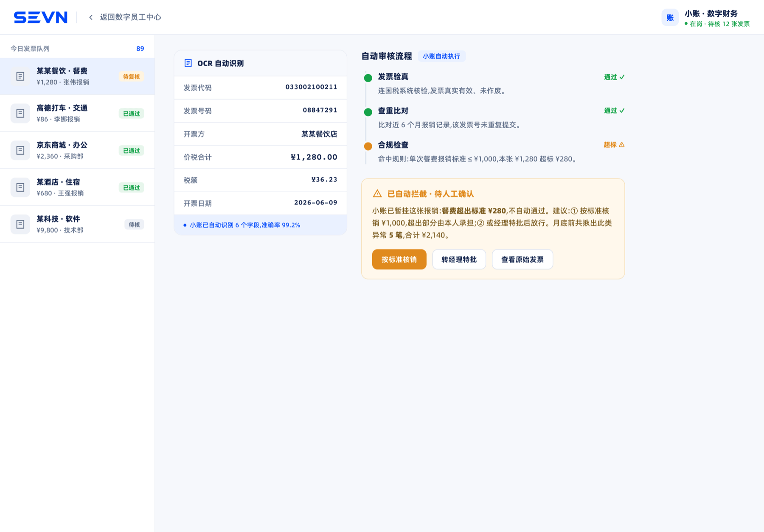Click the green 发票验真 step dot
The width and height of the screenshot is (764, 532).
pos(368,78)
